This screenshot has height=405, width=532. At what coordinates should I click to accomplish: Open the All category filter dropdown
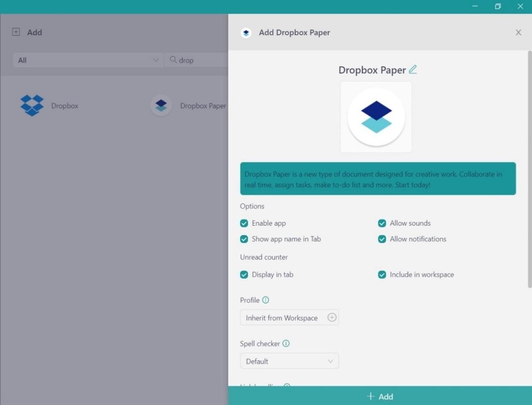(x=88, y=60)
